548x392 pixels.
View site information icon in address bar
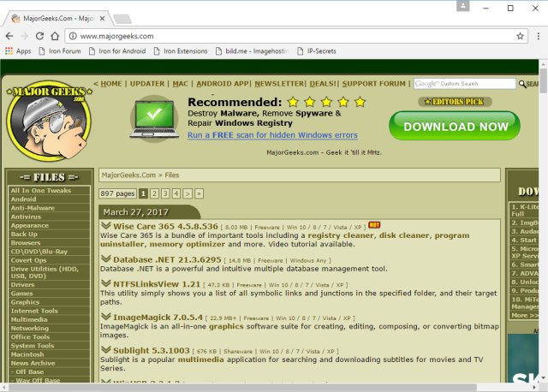click(x=73, y=36)
